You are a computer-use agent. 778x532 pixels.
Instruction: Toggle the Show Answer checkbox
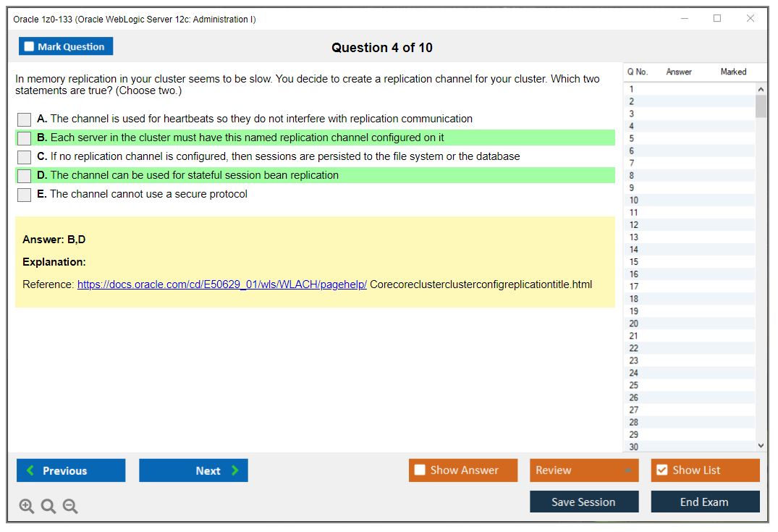420,470
